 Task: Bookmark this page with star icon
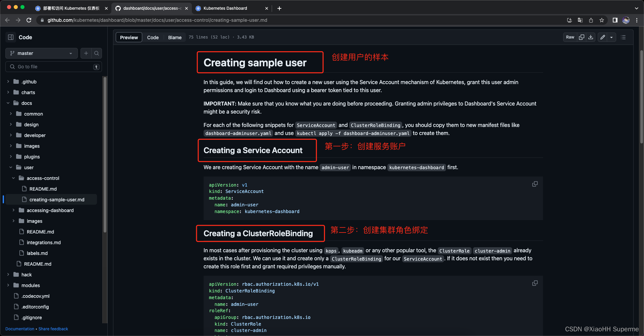pos(602,20)
